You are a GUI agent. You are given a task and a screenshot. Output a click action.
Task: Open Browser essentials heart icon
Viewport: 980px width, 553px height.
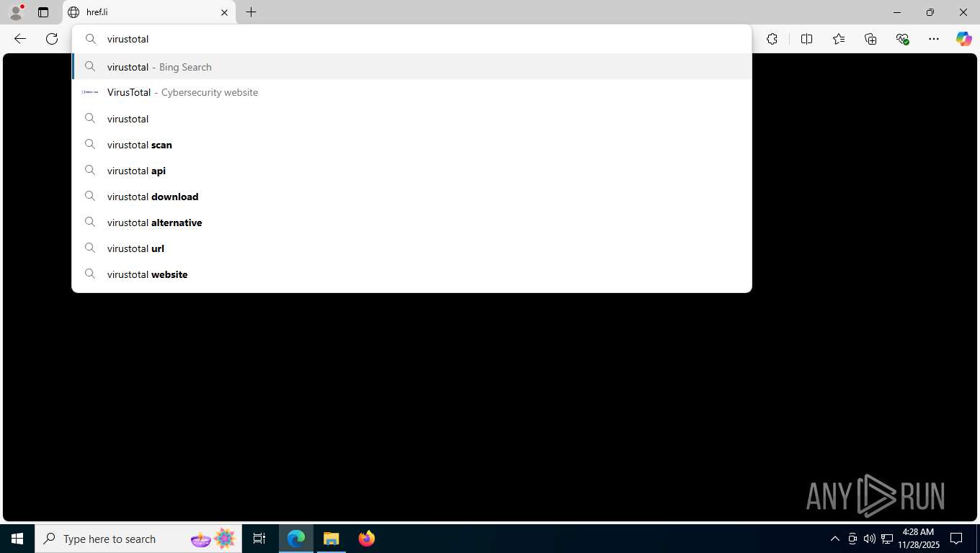pos(902,39)
